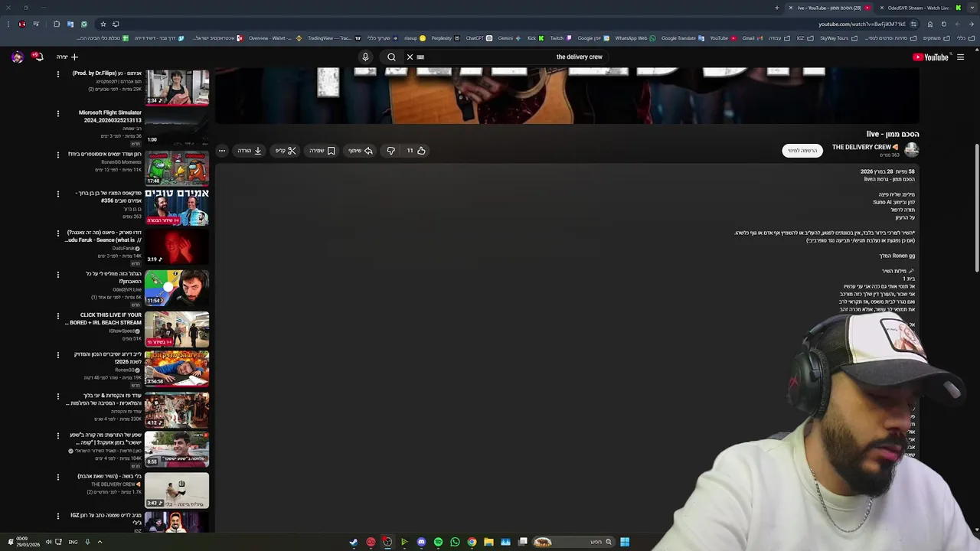Open the Twitch bookmark
980x551 pixels.
click(560, 38)
